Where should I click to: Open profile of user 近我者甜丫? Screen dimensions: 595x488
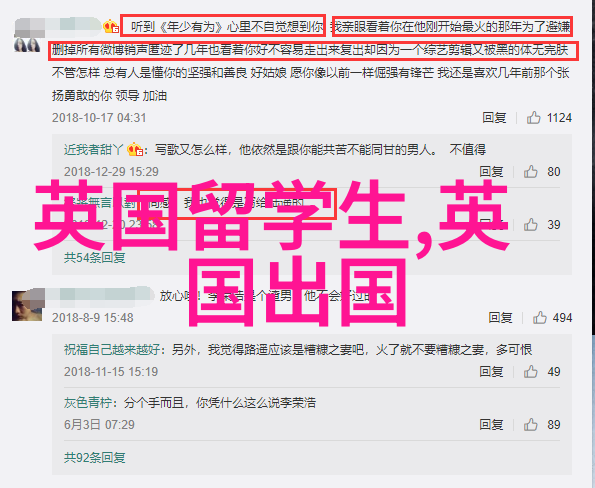pyautogui.click(x=93, y=150)
